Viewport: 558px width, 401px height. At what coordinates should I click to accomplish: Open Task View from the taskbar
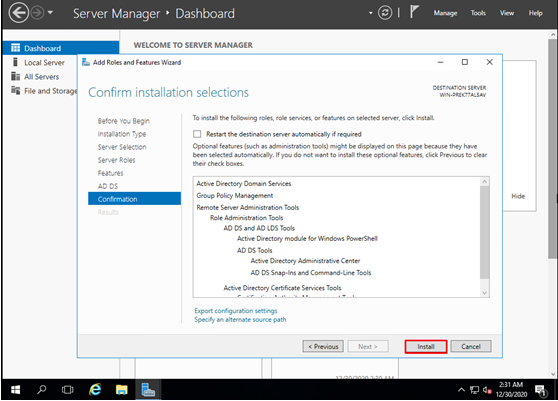click(67, 390)
